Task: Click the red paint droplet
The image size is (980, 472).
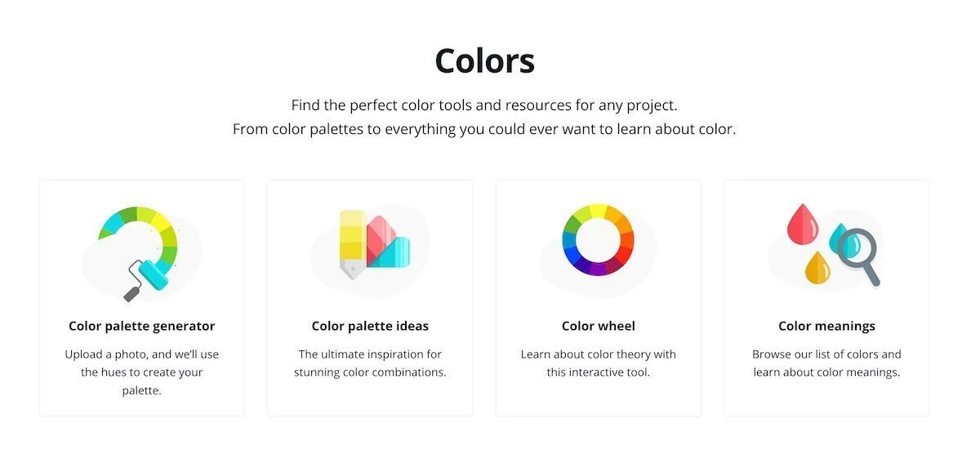Action: (801, 224)
